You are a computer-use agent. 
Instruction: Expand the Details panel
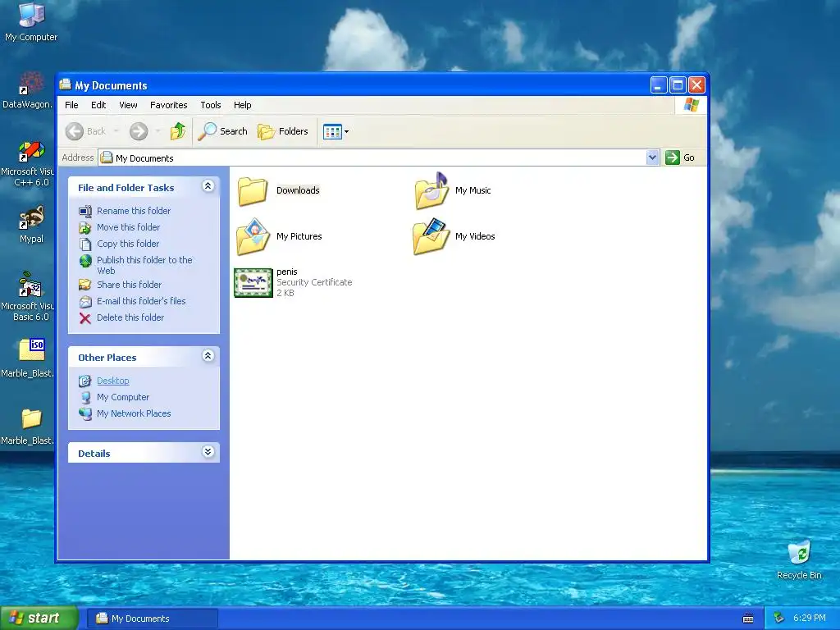tap(208, 452)
